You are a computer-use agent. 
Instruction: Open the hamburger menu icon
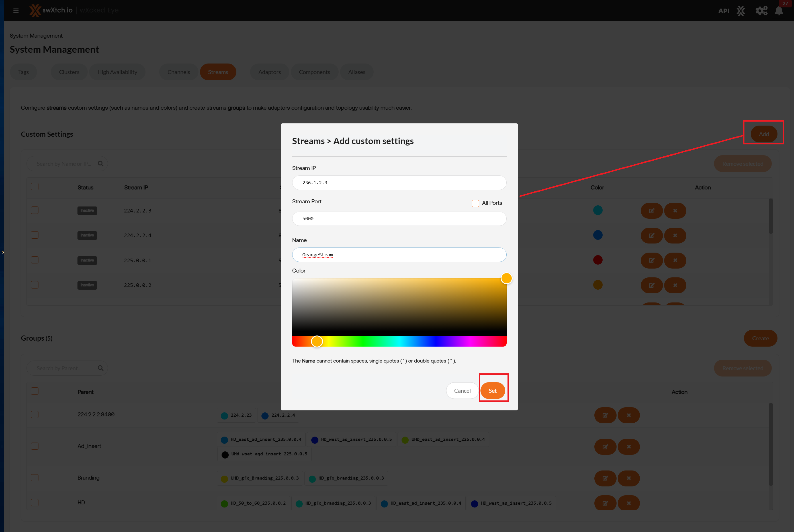pos(16,11)
